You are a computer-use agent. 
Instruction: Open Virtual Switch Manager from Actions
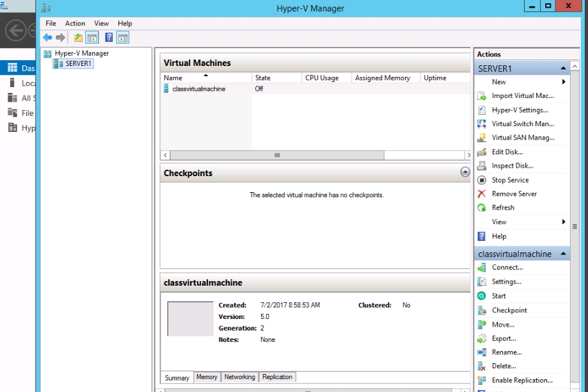522,124
